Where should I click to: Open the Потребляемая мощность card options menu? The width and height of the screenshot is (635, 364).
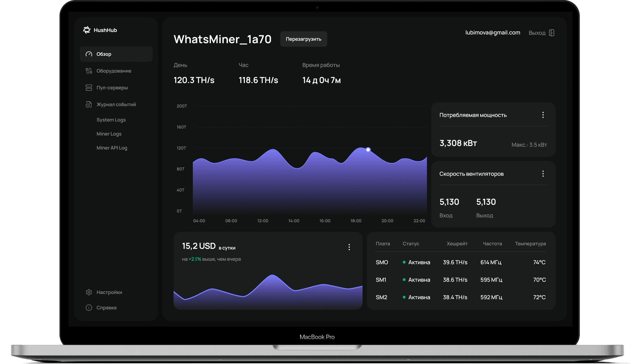click(x=543, y=115)
